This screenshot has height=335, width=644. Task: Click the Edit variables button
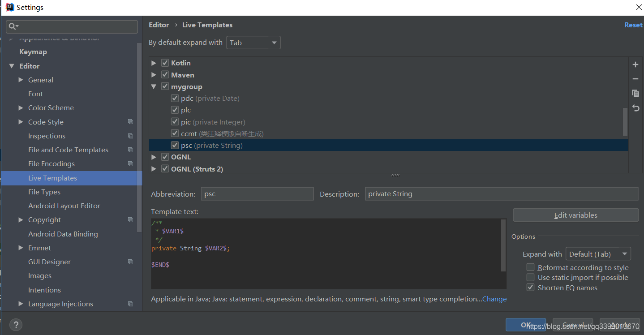575,215
